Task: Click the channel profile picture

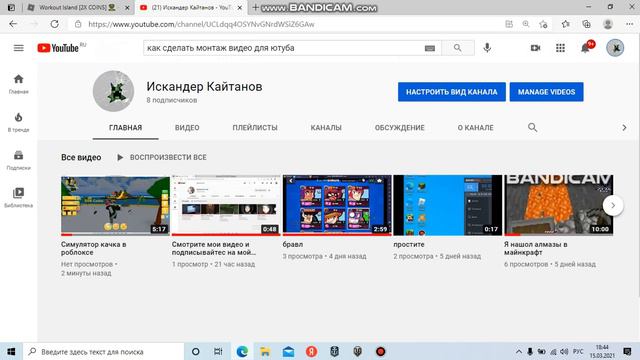Action: coord(113,91)
